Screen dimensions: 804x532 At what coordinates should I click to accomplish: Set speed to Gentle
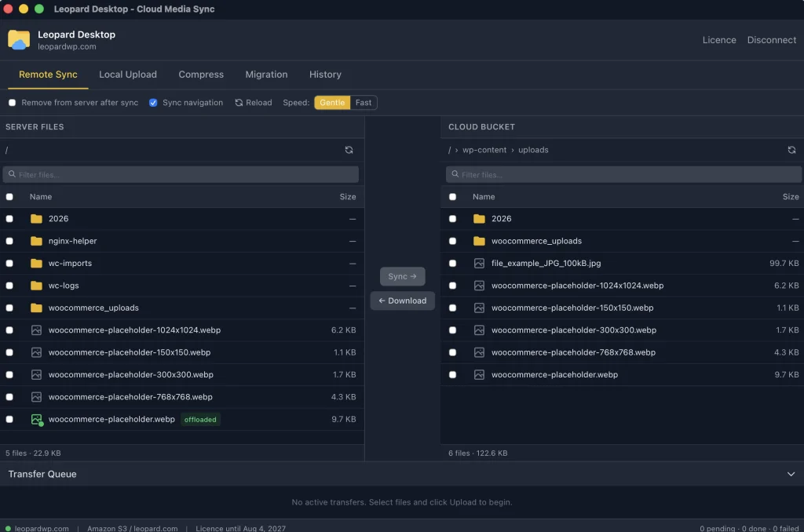click(332, 103)
